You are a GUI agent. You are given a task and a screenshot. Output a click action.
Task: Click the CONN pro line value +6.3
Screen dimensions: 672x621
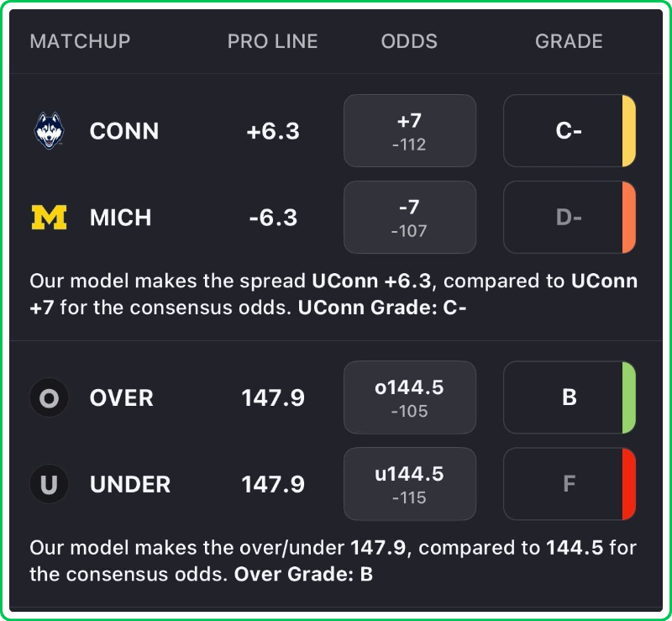pyautogui.click(x=273, y=131)
